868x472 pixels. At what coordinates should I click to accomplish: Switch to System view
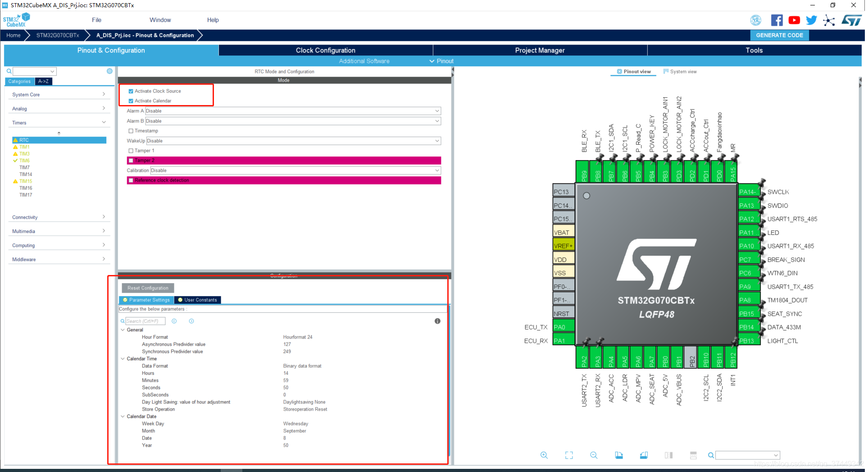(x=680, y=72)
